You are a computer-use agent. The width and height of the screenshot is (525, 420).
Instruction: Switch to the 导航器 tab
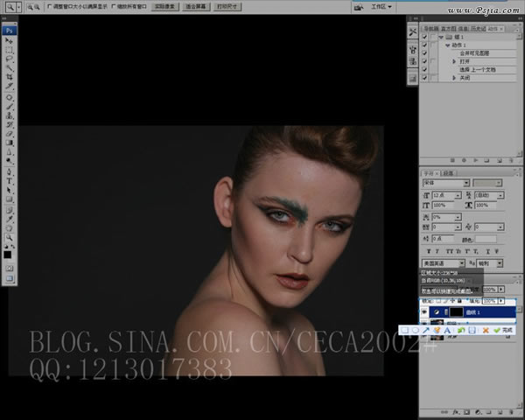(x=430, y=29)
